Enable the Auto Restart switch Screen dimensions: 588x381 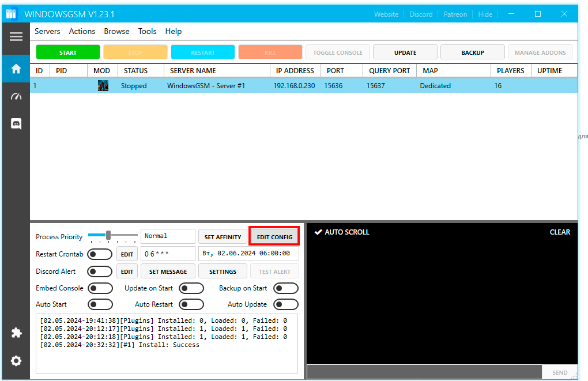point(191,304)
